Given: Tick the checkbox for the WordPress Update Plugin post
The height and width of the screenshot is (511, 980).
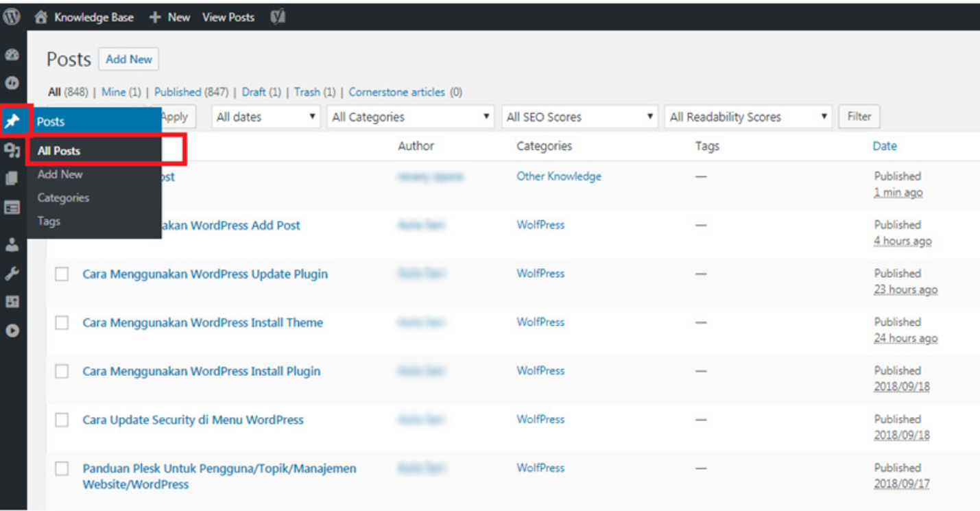Looking at the screenshot, I should [x=62, y=274].
